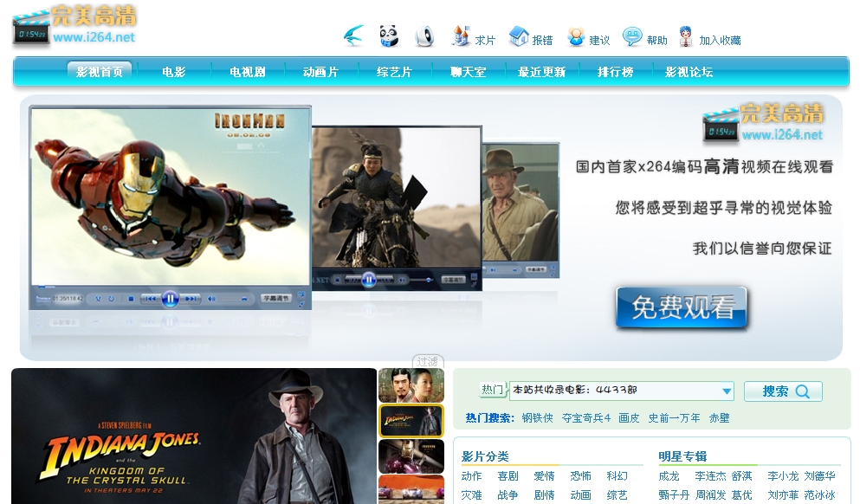Open 动作 action category
Screen dimensions: 860x504
tap(472, 476)
